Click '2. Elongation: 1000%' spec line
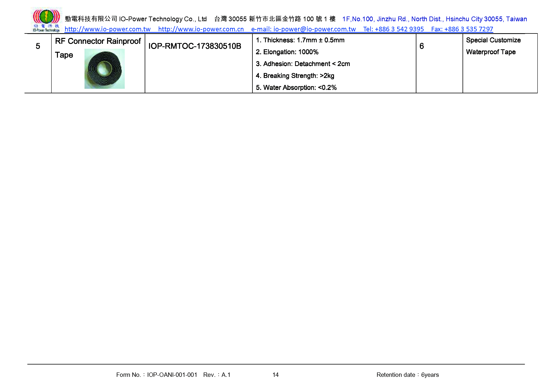Viewport: 555px width, 392px height. [x=287, y=52]
